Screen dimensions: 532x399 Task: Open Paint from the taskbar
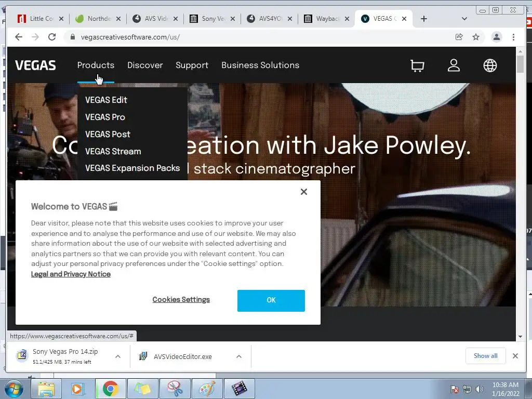[x=207, y=389]
